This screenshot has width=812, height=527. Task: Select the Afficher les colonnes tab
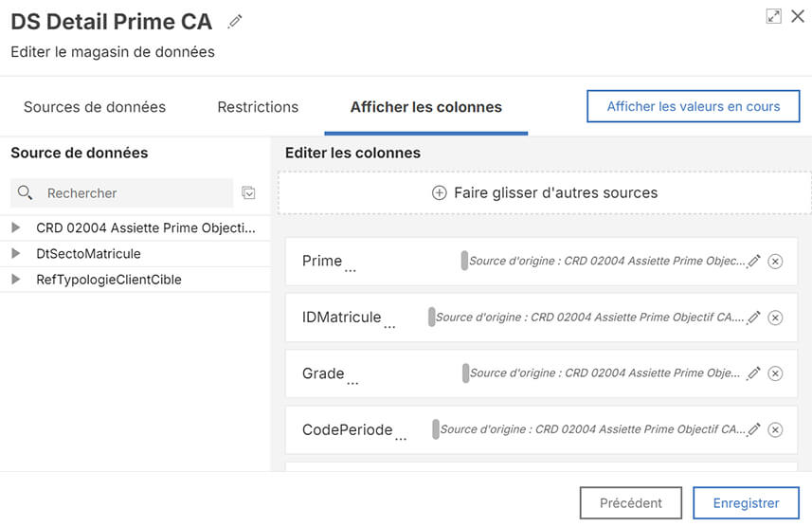[426, 107]
